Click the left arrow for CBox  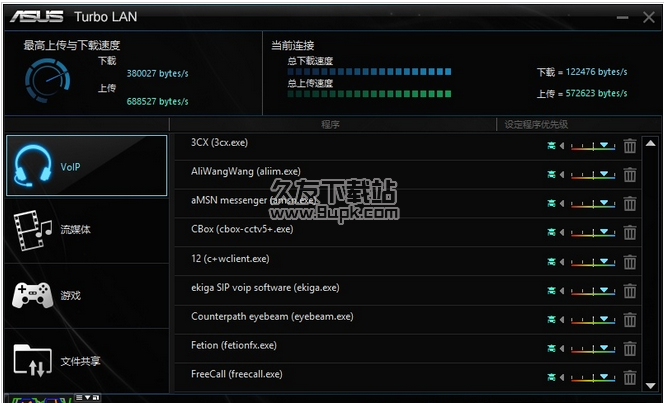(x=562, y=232)
